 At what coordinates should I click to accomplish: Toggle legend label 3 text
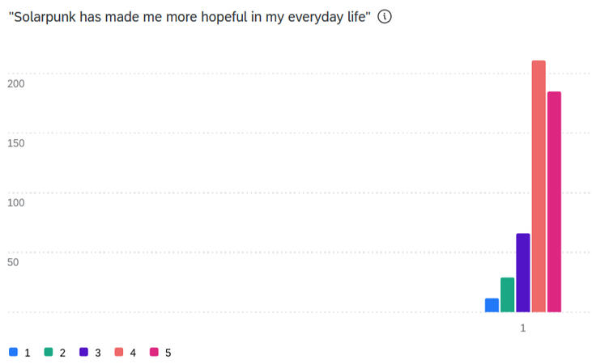[x=97, y=353]
